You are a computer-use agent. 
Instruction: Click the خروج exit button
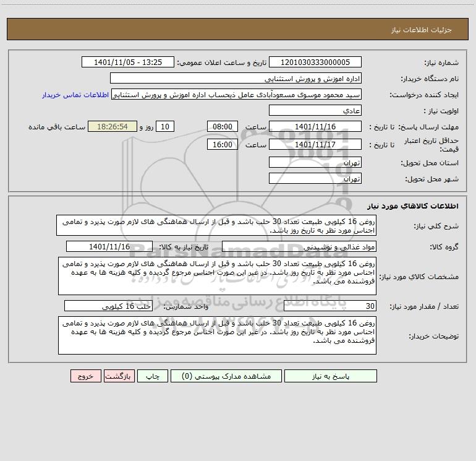click(85, 376)
